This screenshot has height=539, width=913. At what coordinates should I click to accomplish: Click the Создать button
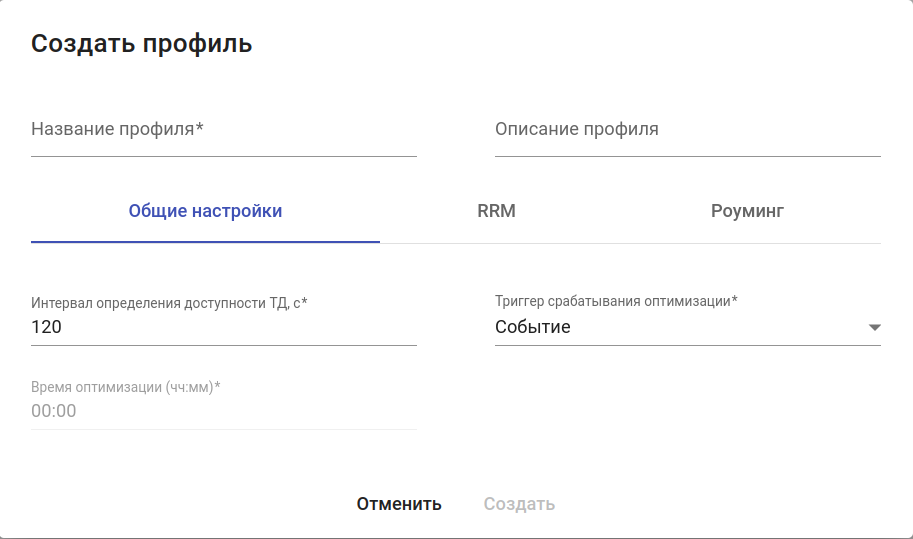pos(519,504)
